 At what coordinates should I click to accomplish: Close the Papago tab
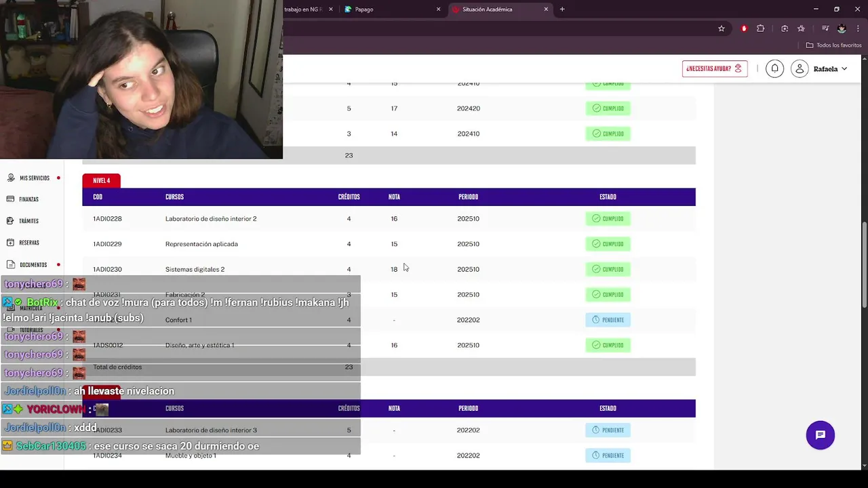click(x=438, y=9)
